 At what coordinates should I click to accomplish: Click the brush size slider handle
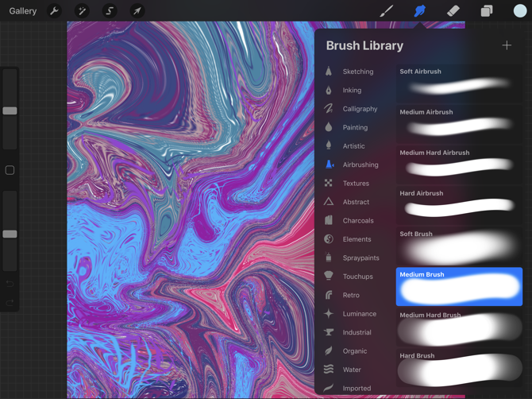[10, 110]
